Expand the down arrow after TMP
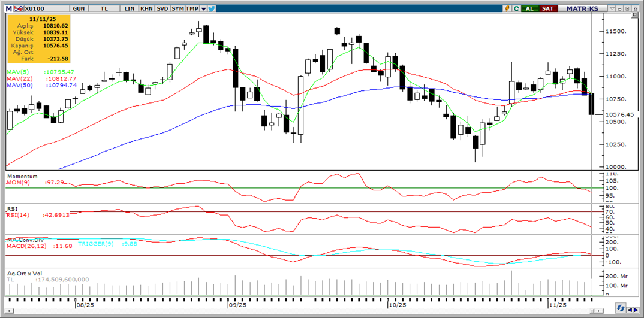 tap(204, 9)
